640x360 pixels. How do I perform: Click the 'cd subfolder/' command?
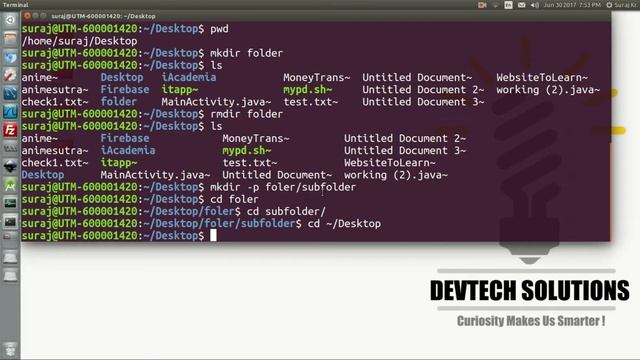point(286,211)
